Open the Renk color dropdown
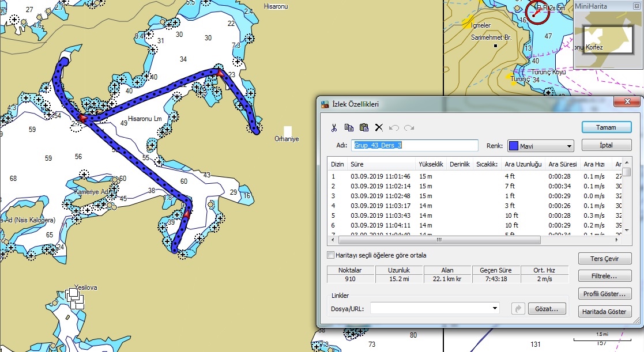This screenshot has width=644, height=352. click(x=569, y=146)
